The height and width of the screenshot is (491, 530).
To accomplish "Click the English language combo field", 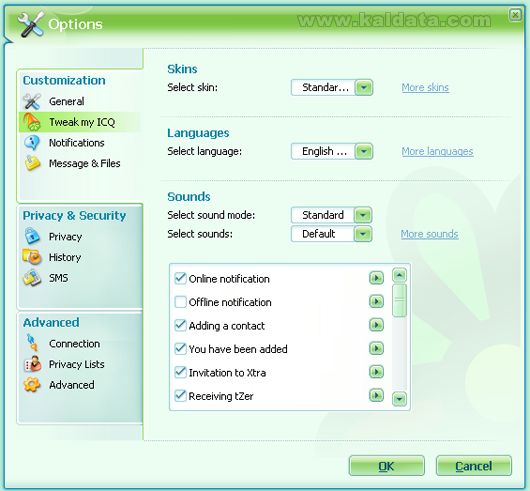I will [323, 151].
